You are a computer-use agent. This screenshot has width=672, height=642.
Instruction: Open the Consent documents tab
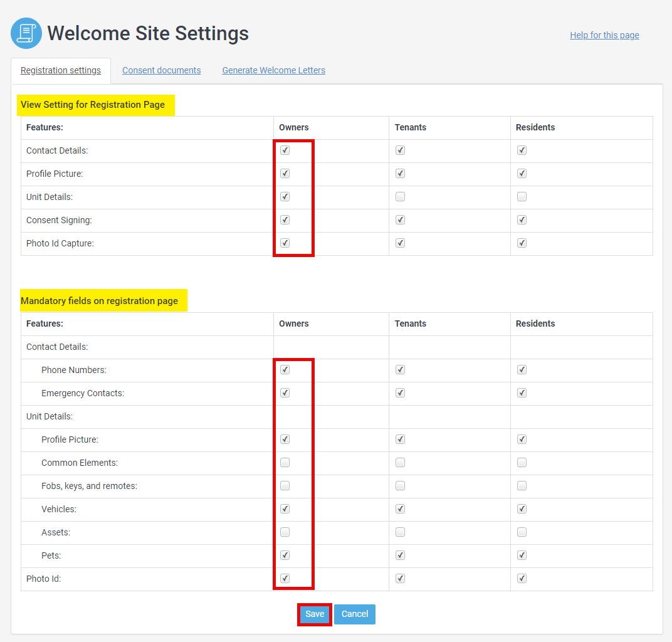coord(161,70)
